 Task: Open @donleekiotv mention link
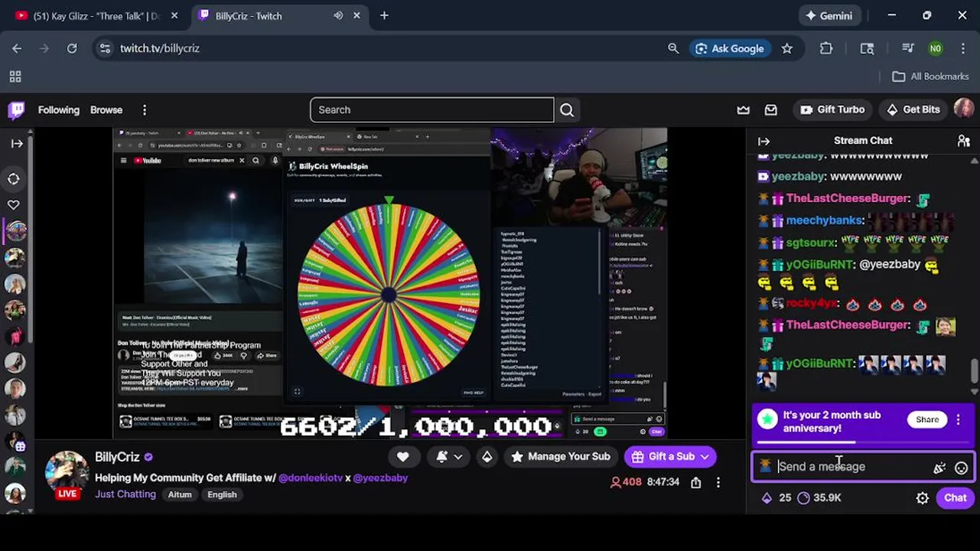pyautogui.click(x=311, y=478)
